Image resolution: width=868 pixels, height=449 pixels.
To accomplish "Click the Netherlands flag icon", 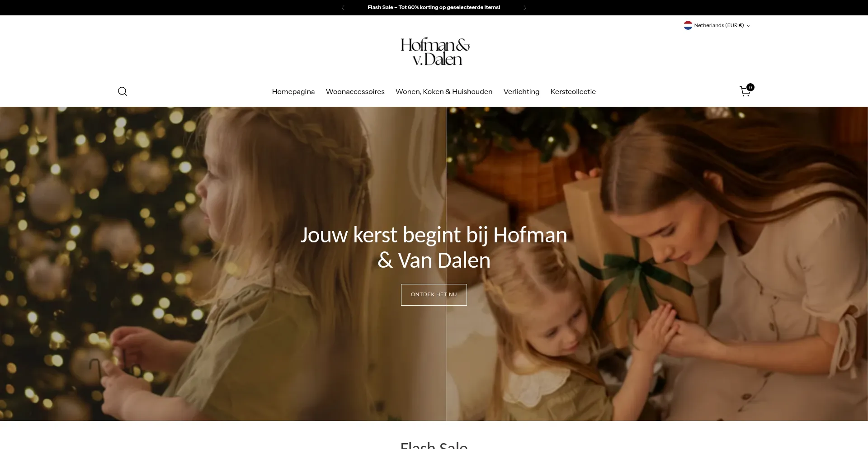I will click(688, 25).
